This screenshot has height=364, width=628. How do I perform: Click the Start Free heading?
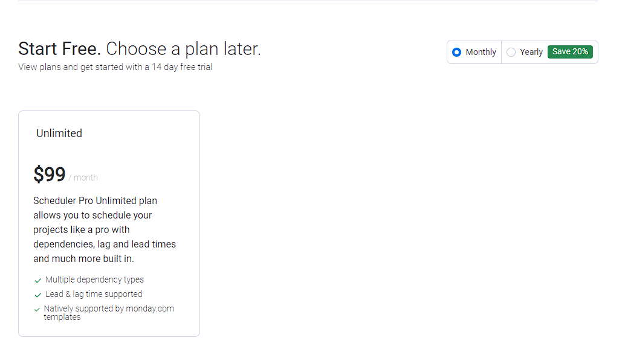[x=60, y=49]
